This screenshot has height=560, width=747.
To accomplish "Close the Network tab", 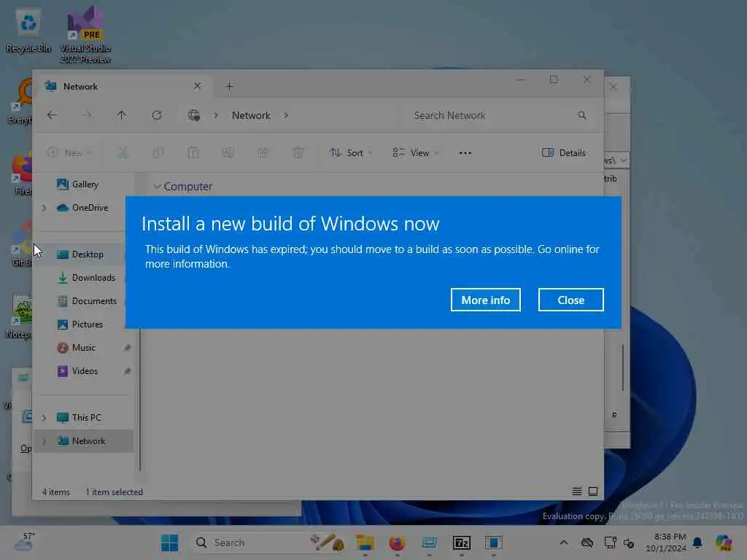I will click(x=197, y=86).
